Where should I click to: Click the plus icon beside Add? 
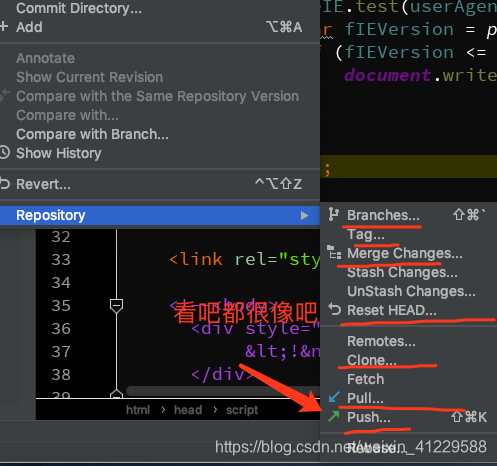coord(4,26)
